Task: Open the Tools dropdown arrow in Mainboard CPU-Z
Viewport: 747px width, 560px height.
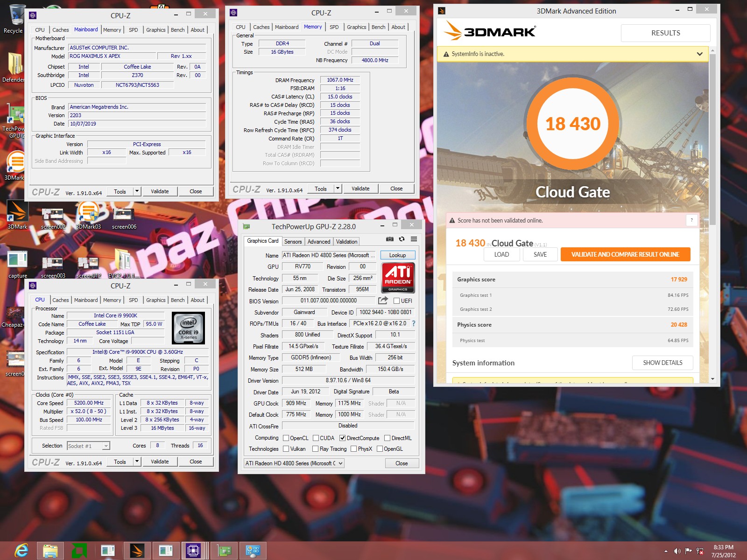Action: coord(137,191)
